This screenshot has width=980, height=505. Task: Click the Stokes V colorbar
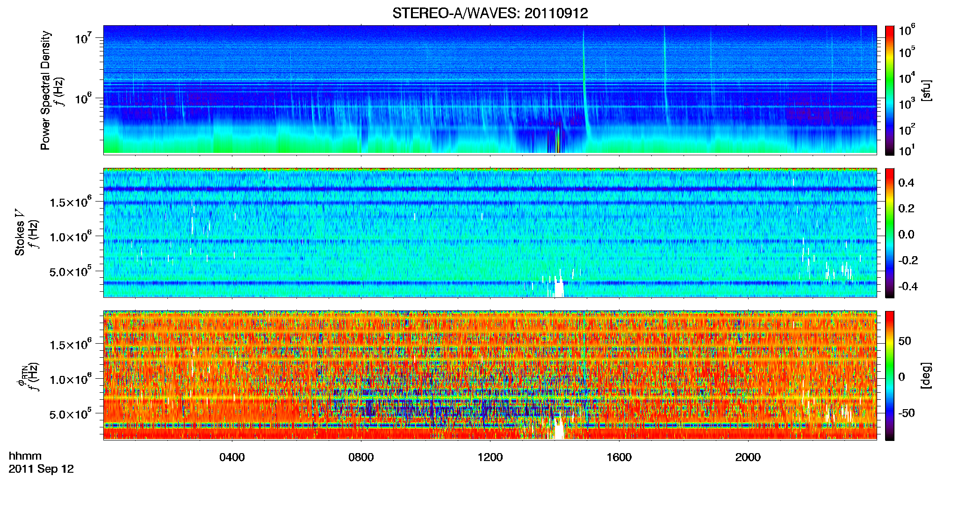[890, 233]
